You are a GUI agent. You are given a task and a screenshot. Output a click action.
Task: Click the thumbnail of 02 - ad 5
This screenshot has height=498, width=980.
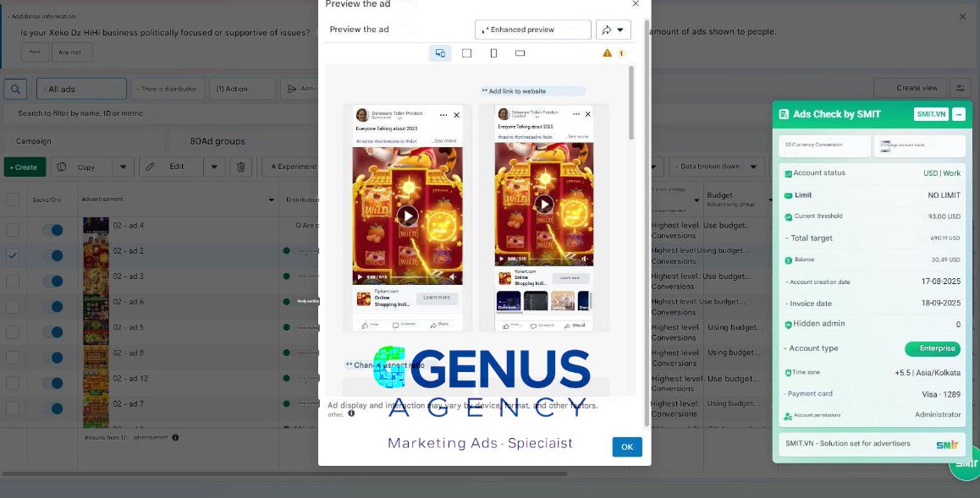pyautogui.click(x=96, y=332)
